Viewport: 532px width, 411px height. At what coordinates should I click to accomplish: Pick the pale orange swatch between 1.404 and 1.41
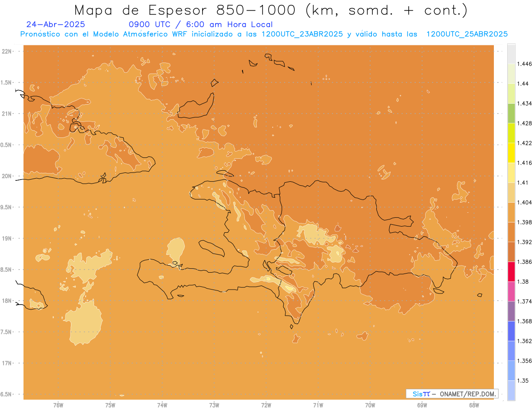511,192
